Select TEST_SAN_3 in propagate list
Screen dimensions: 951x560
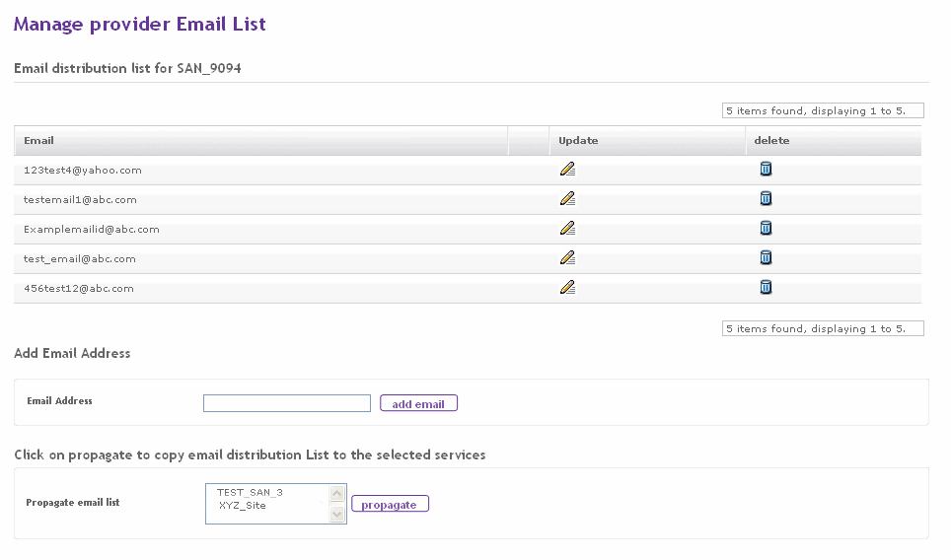click(250, 493)
